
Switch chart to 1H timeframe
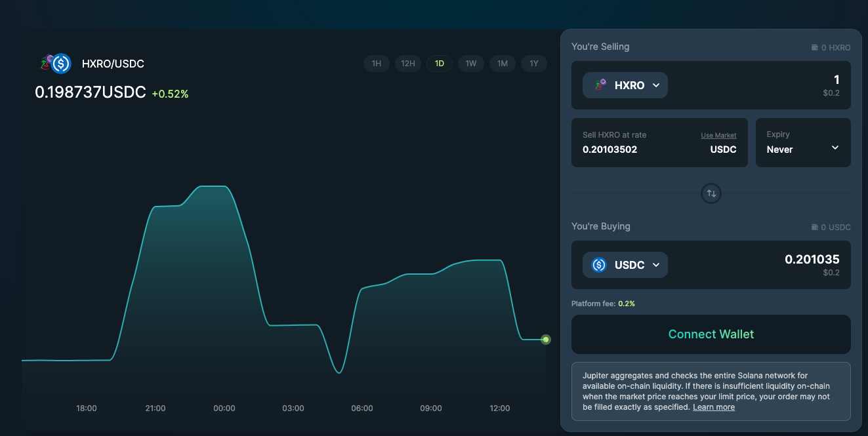click(377, 64)
